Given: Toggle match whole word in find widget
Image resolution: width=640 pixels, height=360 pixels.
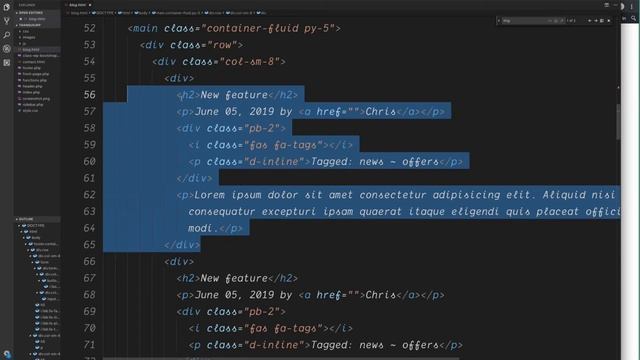Looking at the screenshot, I should pyautogui.click(x=556, y=20).
